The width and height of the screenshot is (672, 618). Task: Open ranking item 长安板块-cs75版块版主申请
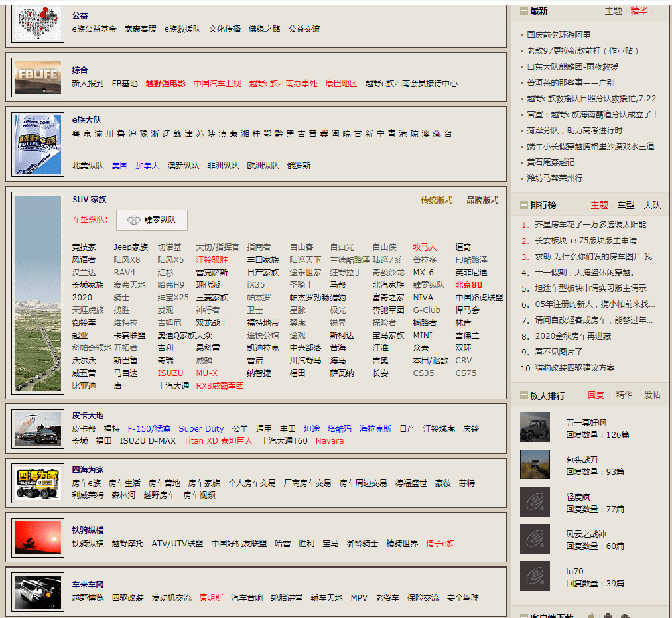click(585, 240)
